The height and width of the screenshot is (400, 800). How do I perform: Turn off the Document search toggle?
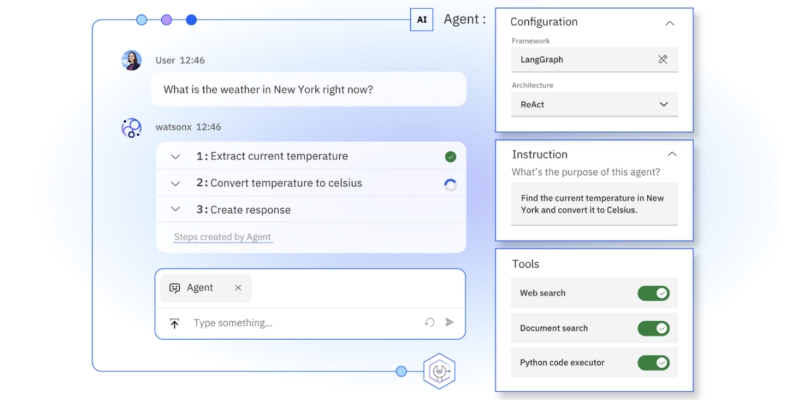click(x=653, y=328)
